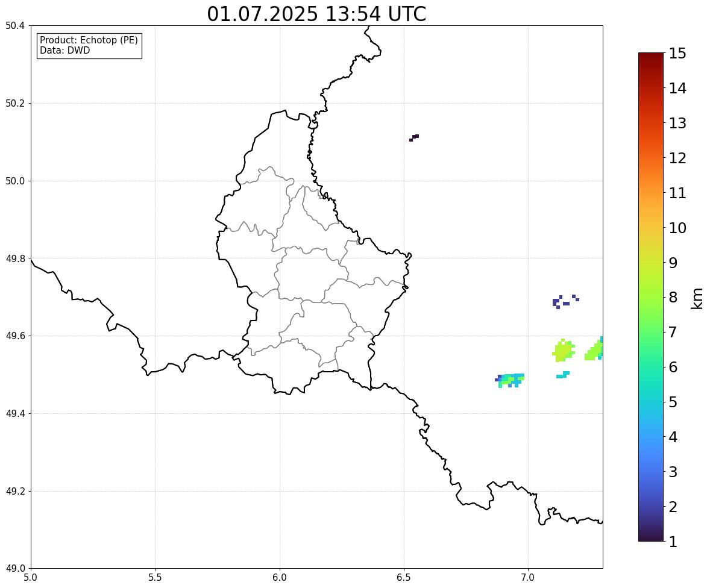This screenshot has height=588, width=710.
Task: Click latitude axis label 49.4
Action: click(x=14, y=414)
